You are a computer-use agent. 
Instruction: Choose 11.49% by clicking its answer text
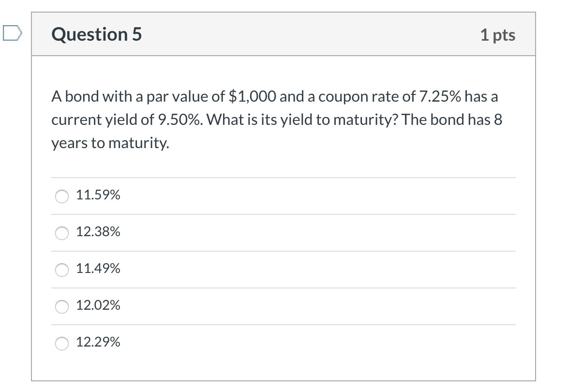(x=98, y=270)
